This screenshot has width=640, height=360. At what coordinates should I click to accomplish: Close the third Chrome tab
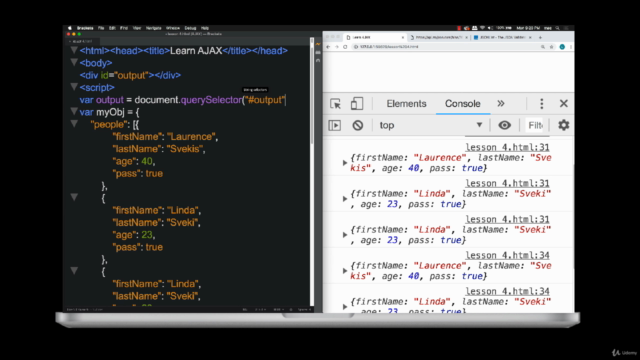[x=530, y=37]
